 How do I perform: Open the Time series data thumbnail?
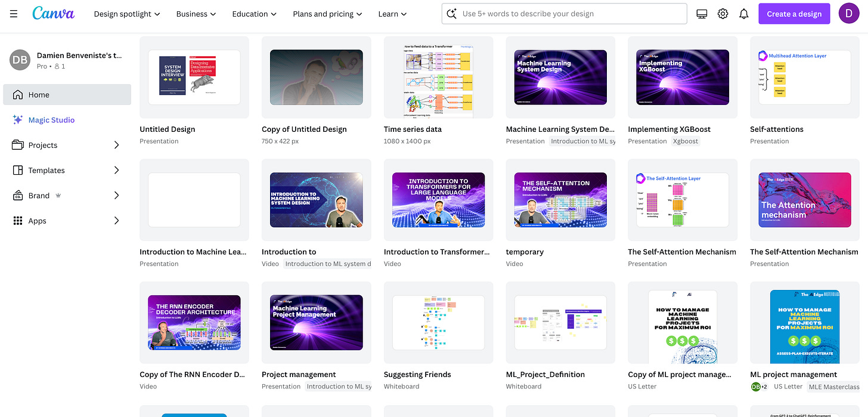[438, 78]
